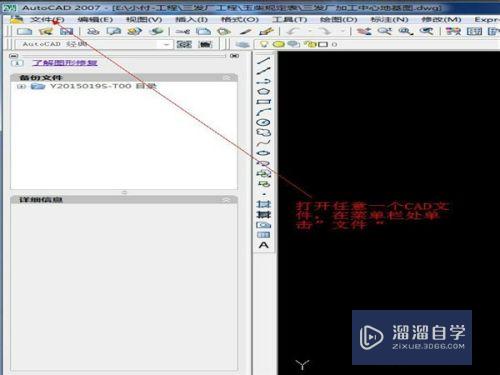500x375 pixels.
Task: Open the 格式(O) menu
Action: pos(240,20)
